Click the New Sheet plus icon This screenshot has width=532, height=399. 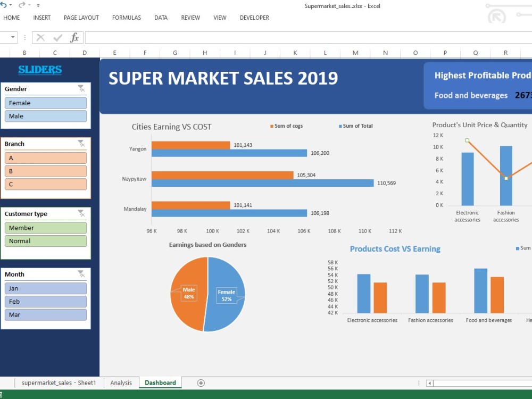pos(201,383)
